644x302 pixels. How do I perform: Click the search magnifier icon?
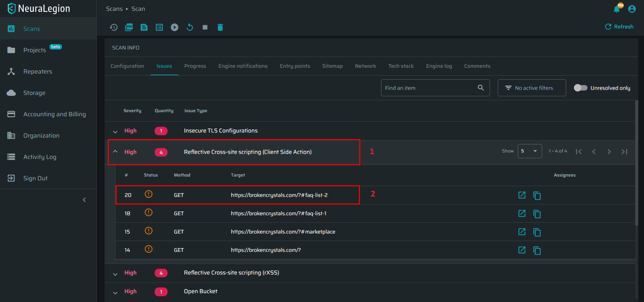click(481, 88)
